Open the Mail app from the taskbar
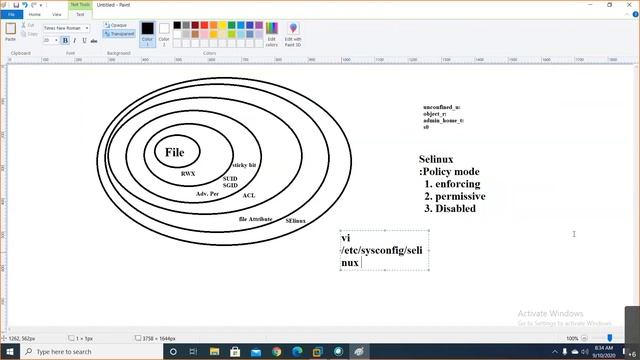Viewport: 640px width, 360px height. 256,351
